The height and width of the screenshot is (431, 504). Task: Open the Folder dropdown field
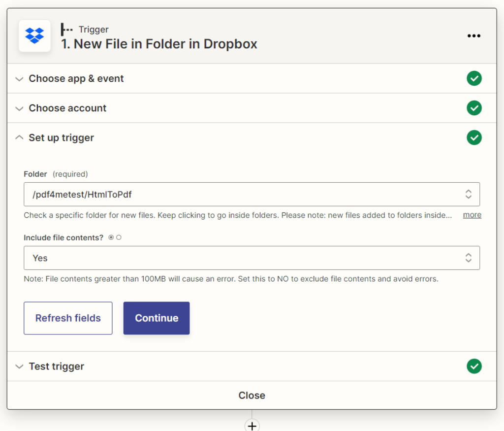pyautogui.click(x=252, y=194)
